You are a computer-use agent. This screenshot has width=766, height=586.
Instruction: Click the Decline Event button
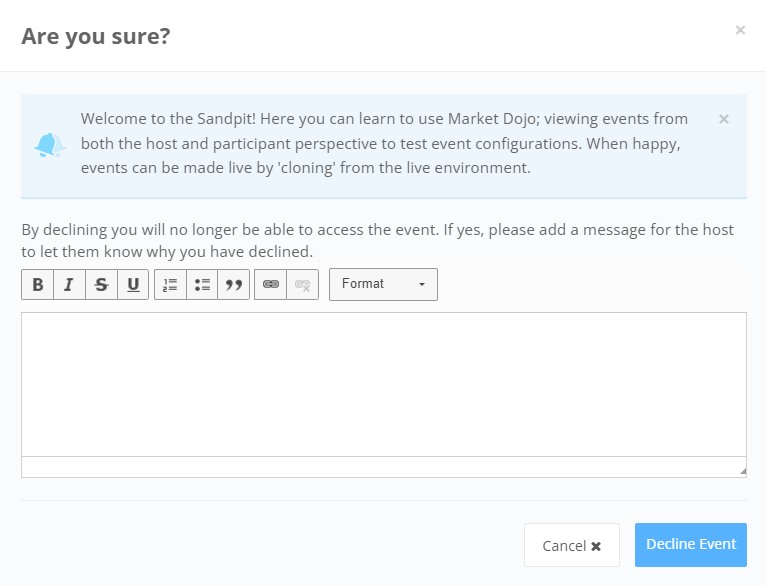[691, 544]
